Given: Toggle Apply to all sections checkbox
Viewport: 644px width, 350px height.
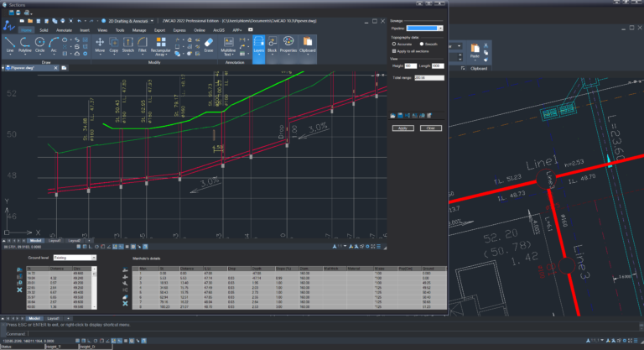Looking at the screenshot, I should click(x=393, y=52).
